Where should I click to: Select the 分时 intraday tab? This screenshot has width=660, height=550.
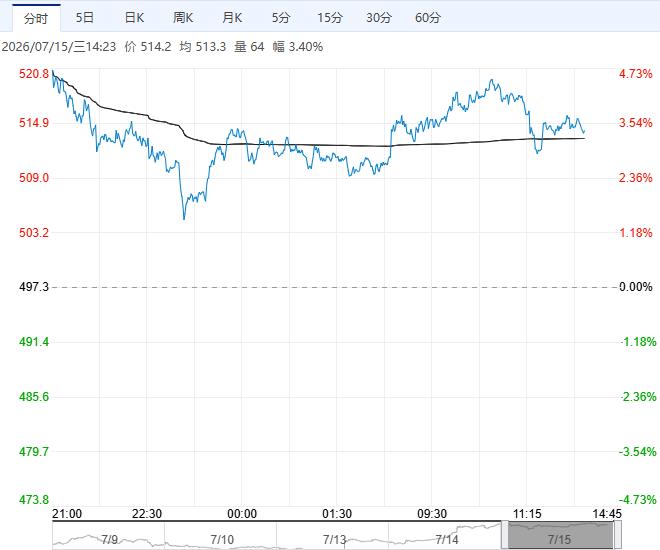pos(36,18)
